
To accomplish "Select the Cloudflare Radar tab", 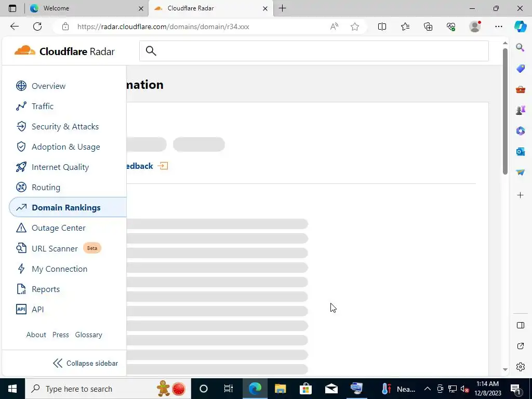I will point(210,8).
